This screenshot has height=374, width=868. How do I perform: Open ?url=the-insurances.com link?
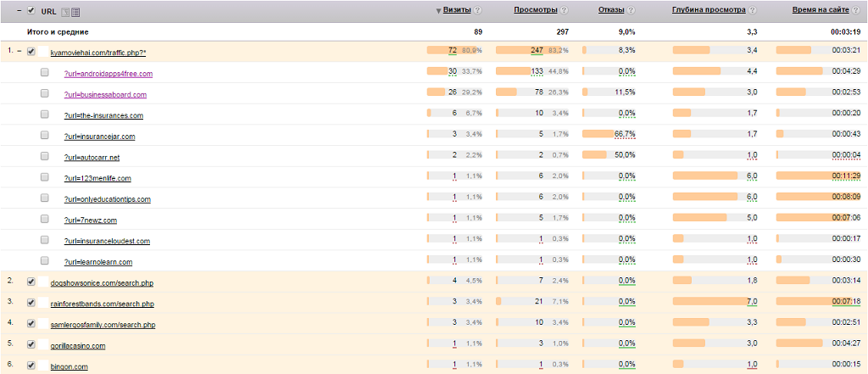pos(103,116)
